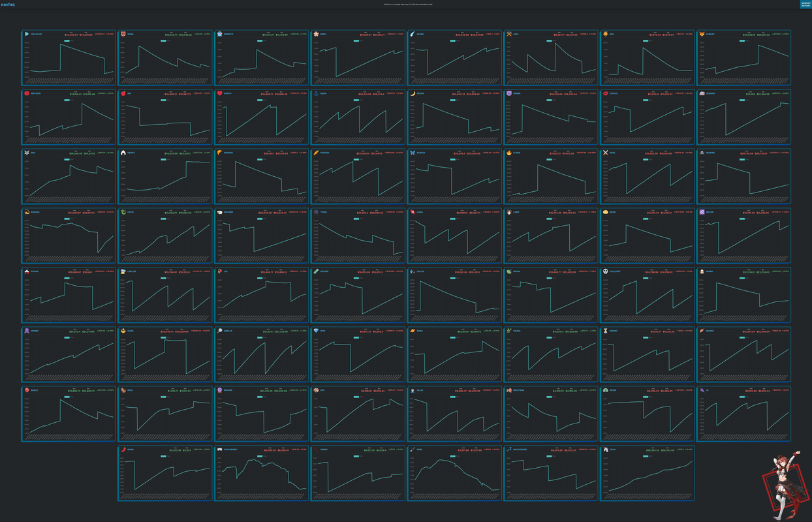Click the butterfly icon on RUSHIA card
Screen dimensions: 812x522
[413, 153]
